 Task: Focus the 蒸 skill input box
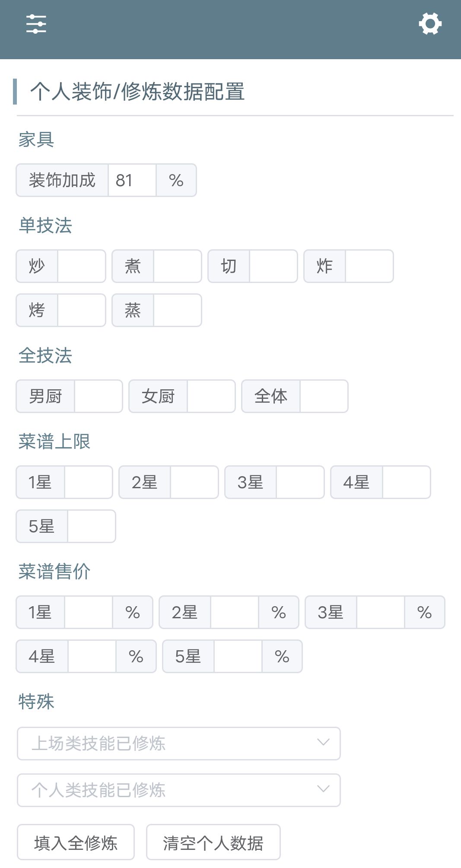tap(177, 310)
